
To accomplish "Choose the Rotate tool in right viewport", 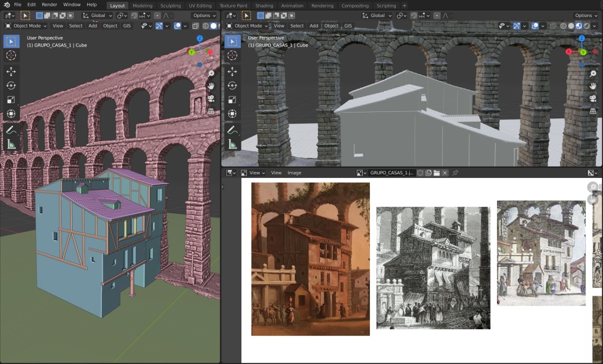I will [x=233, y=85].
